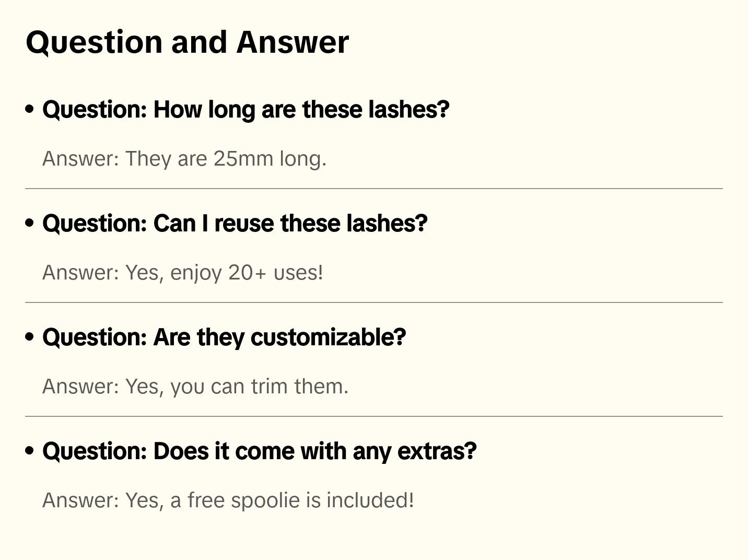Click the bullet beside the lash length question

pos(30,109)
